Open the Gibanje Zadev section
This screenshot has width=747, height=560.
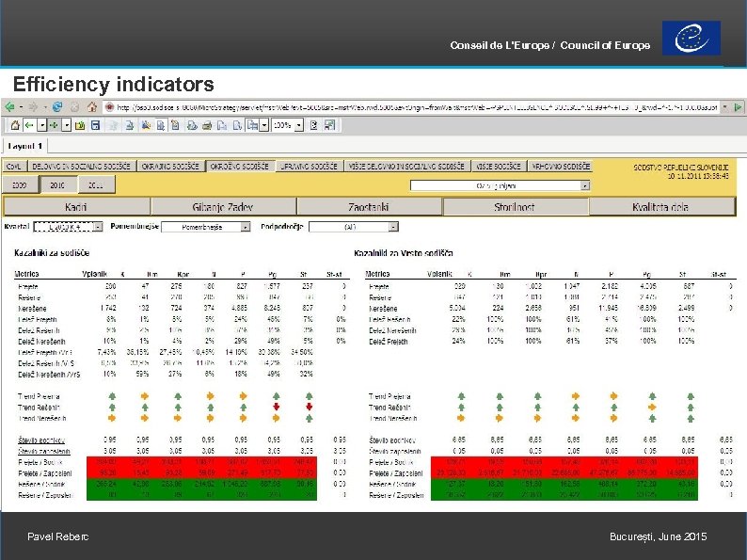coord(223,207)
